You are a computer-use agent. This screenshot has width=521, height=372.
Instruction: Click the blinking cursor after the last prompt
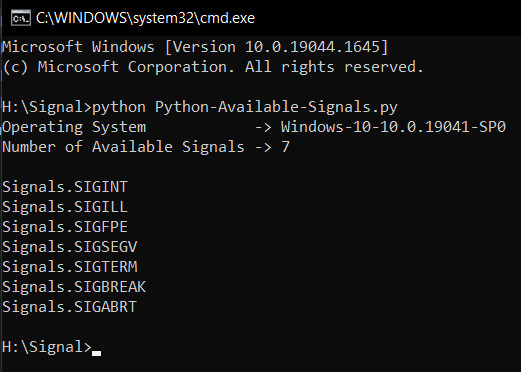(x=96, y=353)
